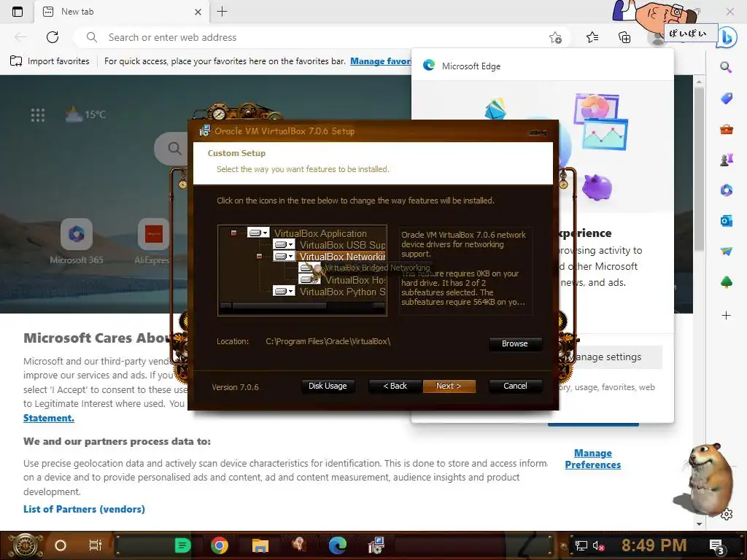Screen dimensions: 747x560
Task: Open VirtualBox Host-Only Networking feature dropdown
Action: (x=309, y=279)
